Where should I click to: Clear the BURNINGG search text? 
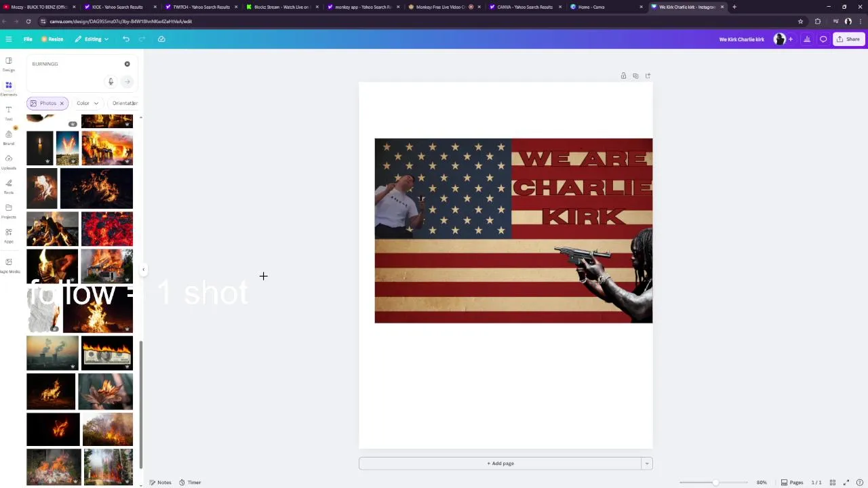(127, 64)
